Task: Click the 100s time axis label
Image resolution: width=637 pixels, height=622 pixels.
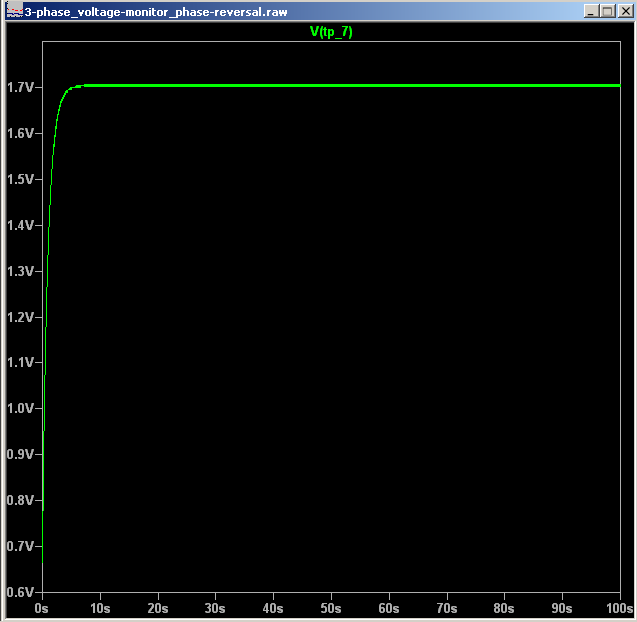Action: (x=620, y=609)
